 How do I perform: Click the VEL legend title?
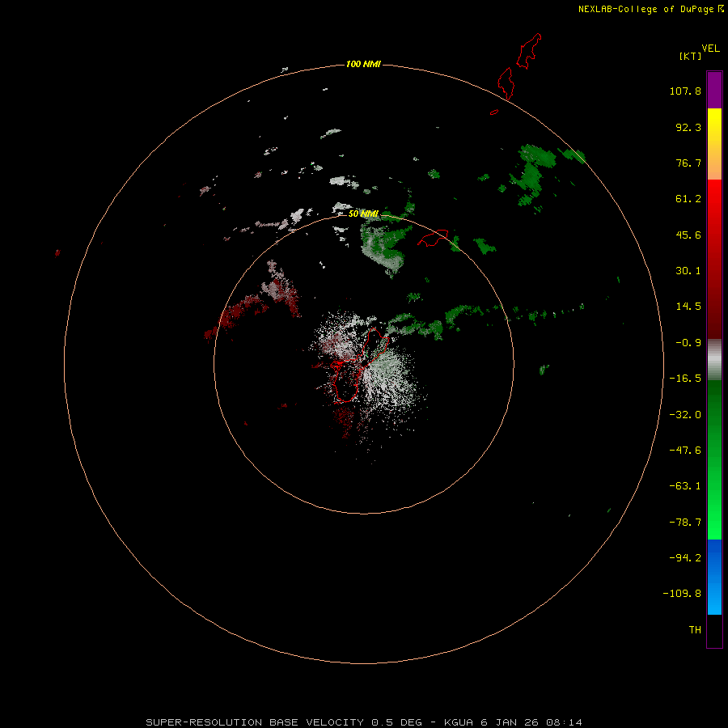(x=710, y=49)
